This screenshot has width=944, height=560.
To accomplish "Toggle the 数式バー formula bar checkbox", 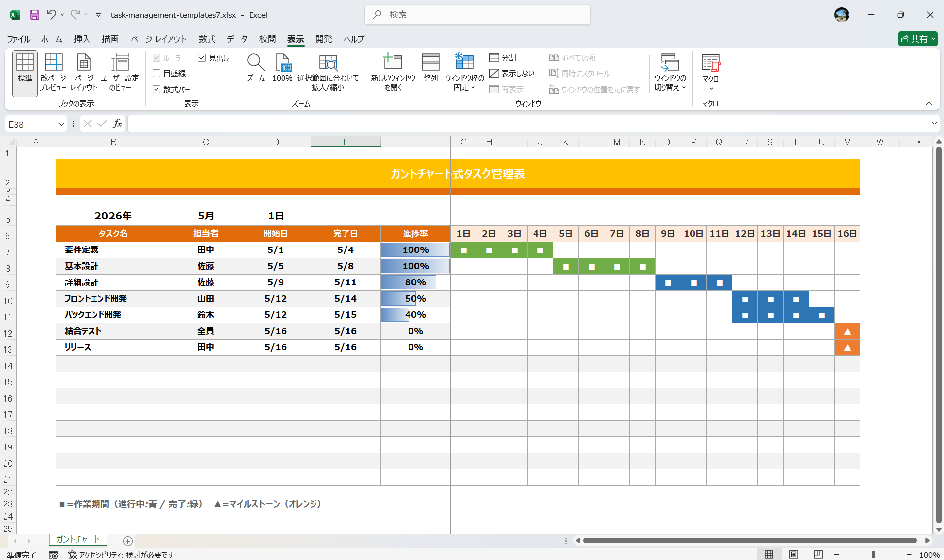I will [157, 89].
